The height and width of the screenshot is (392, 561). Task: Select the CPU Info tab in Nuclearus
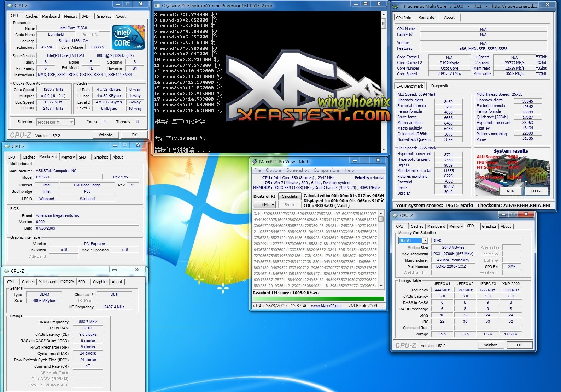click(404, 17)
